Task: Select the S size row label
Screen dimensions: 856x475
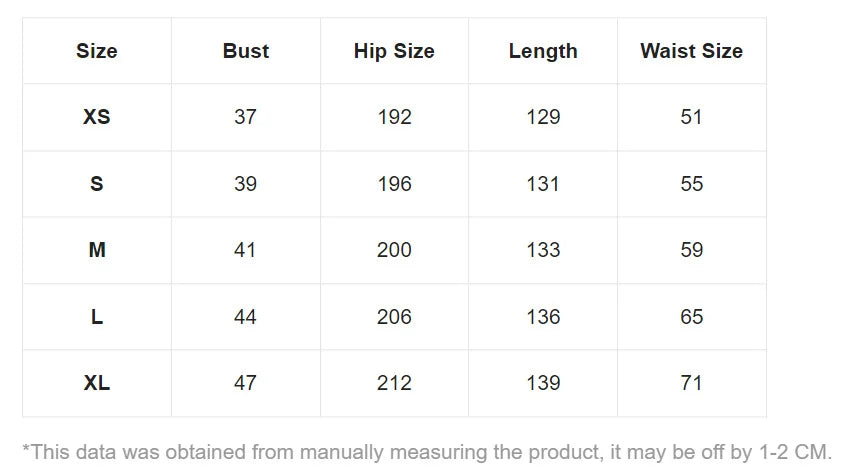Action: (x=97, y=184)
